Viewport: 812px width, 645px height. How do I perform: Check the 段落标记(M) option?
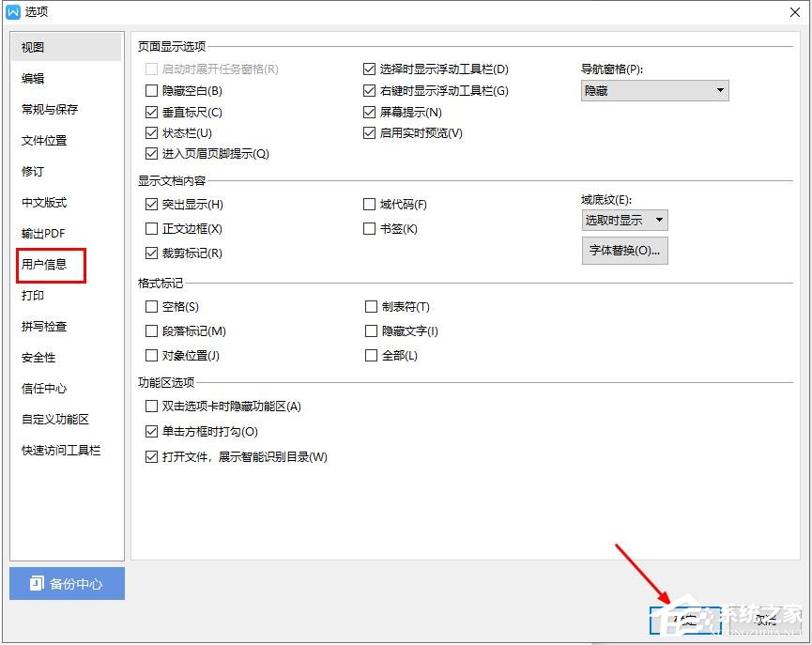[x=151, y=330]
